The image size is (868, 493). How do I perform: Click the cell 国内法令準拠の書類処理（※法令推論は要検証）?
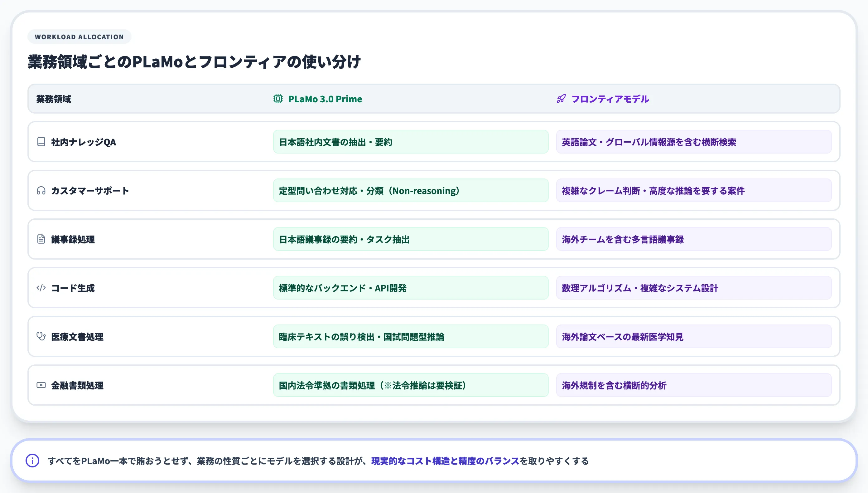[411, 385]
